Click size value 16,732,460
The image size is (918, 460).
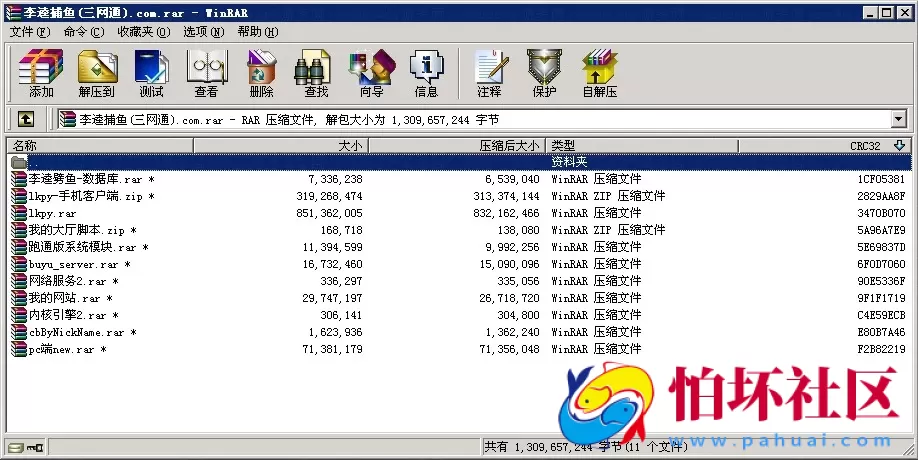tap(333, 264)
